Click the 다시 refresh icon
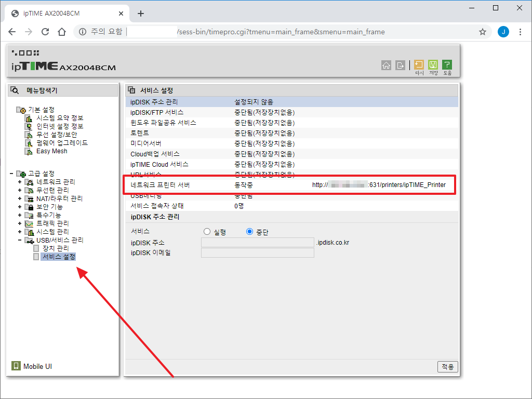 pos(419,64)
